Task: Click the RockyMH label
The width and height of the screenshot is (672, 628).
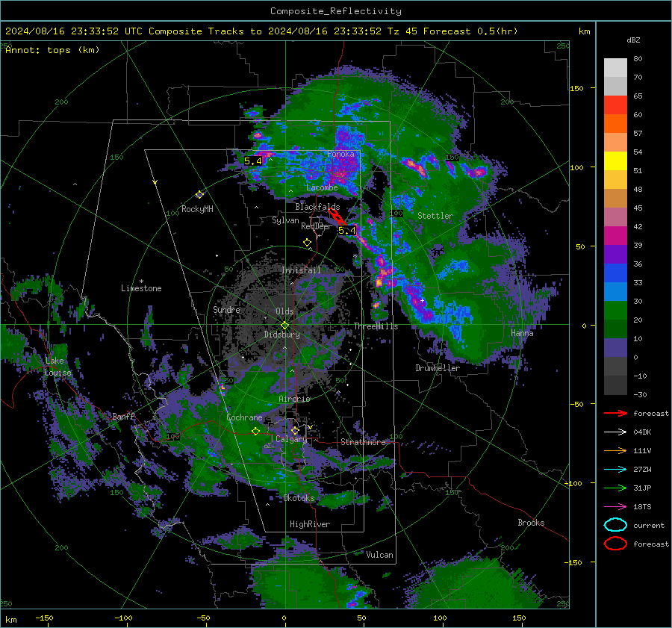Action: tap(197, 209)
